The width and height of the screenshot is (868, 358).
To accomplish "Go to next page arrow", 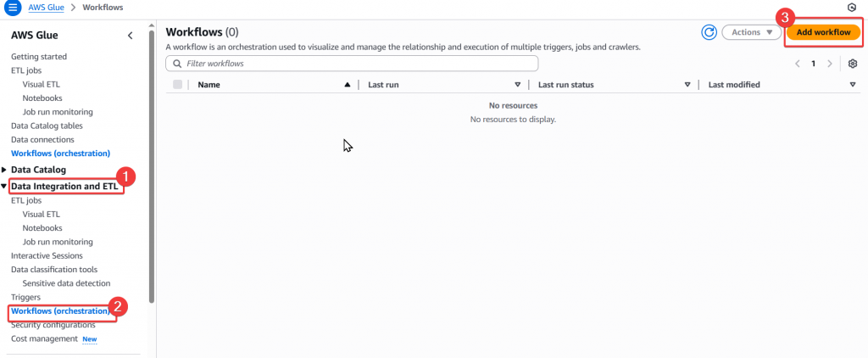I will pyautogui.click(x=830, y=64).
